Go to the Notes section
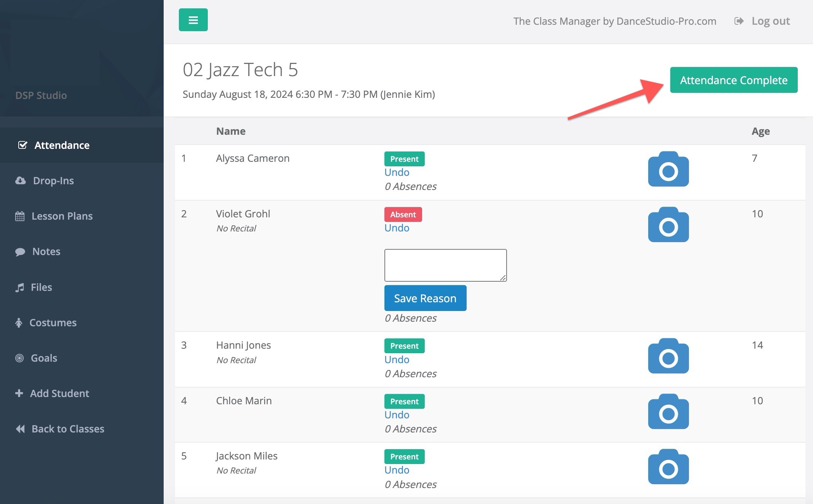 (x=46, y=251)
